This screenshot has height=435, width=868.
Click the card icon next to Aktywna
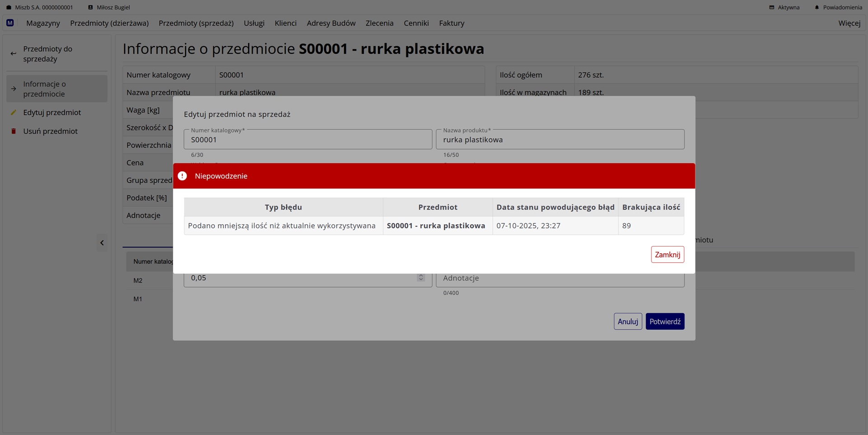click(771, 7)
